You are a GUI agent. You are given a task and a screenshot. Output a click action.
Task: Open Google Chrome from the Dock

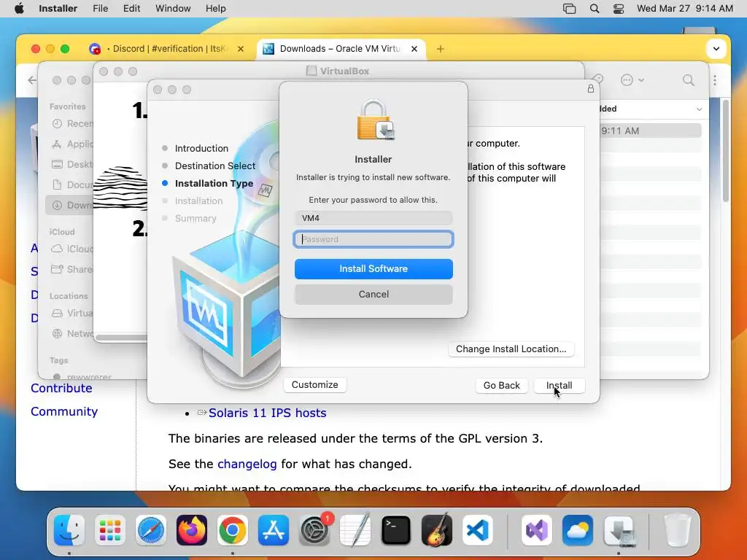point(233,530)
